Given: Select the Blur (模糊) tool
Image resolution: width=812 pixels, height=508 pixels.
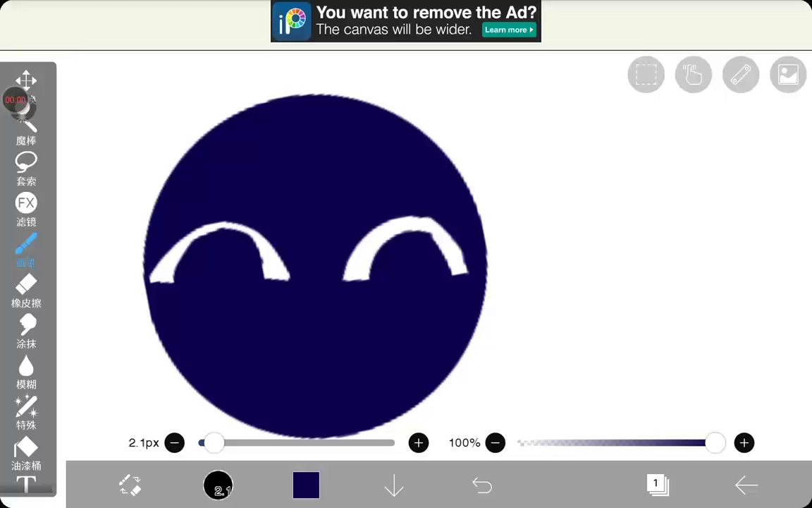Looking at the screenshot, I should (x=26, y=373).
